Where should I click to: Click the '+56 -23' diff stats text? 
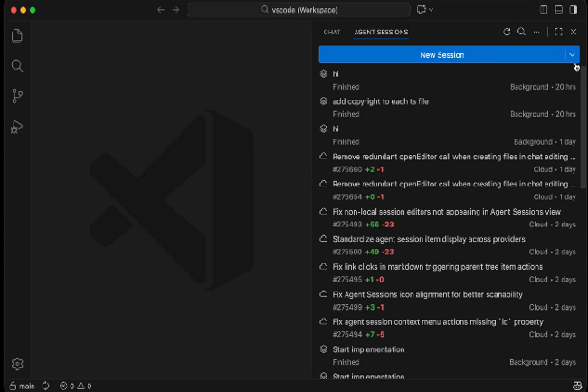point(380,225)
